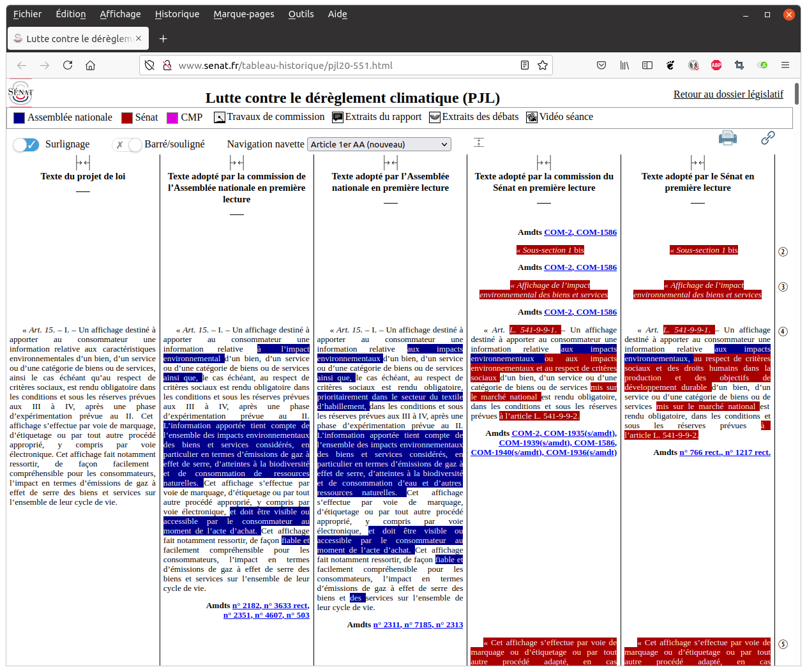Open amendment n° 2351 link
Viewport: 807px width, 672px height.
pos(237,615)
